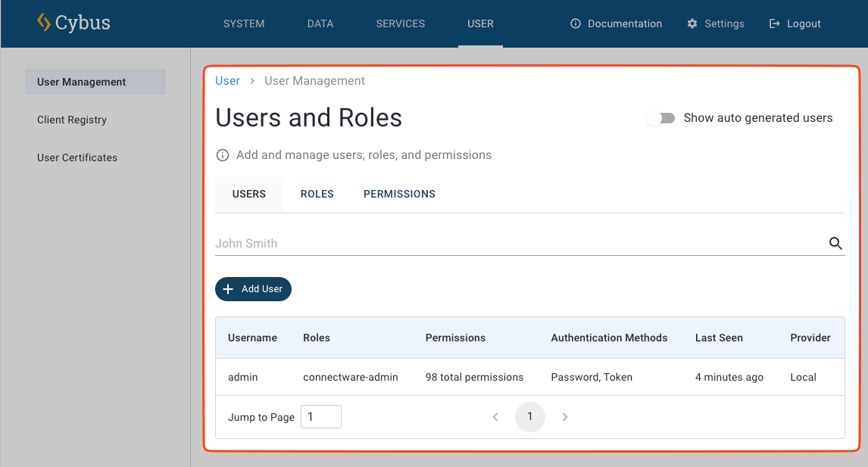Switch to the PERMISSIONS tab

399,194
